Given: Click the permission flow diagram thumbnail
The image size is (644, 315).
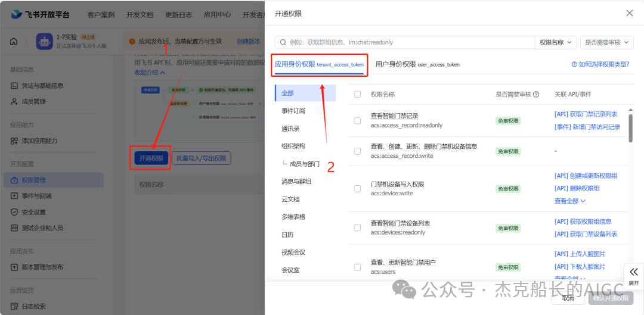Looking at the screenshot, I should coord(199,110).
